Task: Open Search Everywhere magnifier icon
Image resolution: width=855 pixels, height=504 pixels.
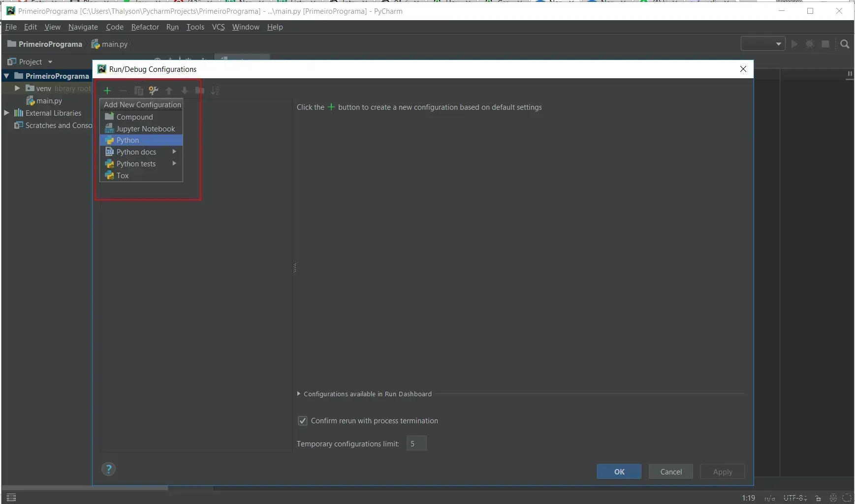Action: (845, 44)
